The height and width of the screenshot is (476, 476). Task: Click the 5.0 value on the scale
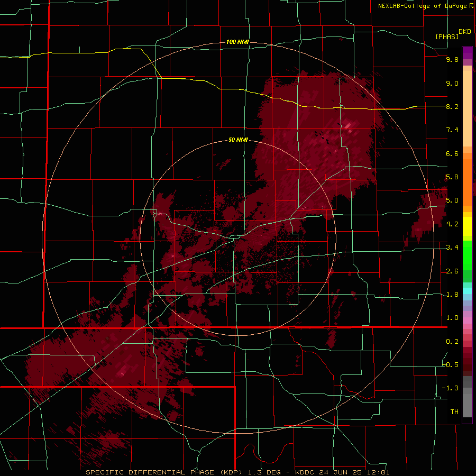452,200
